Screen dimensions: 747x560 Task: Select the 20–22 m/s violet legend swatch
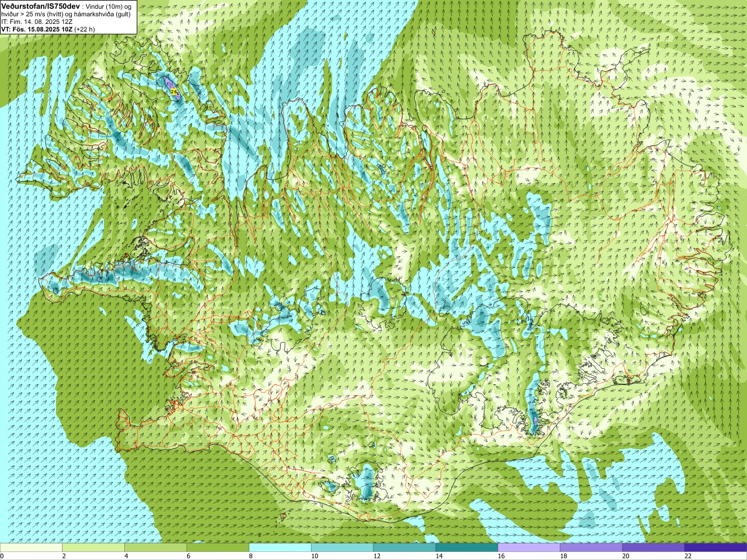pos(654,548)
